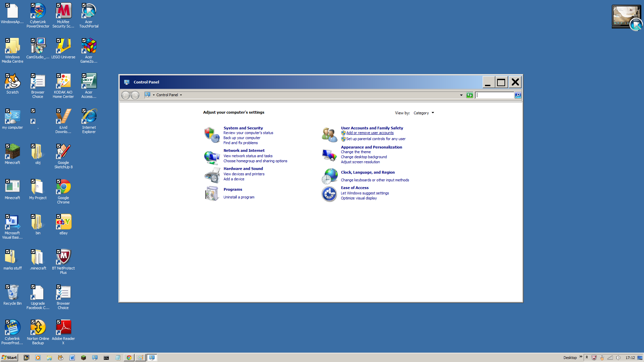Open the Ease of Access icon
Viewport: 644px width, 362px height.
pos(329,194)
